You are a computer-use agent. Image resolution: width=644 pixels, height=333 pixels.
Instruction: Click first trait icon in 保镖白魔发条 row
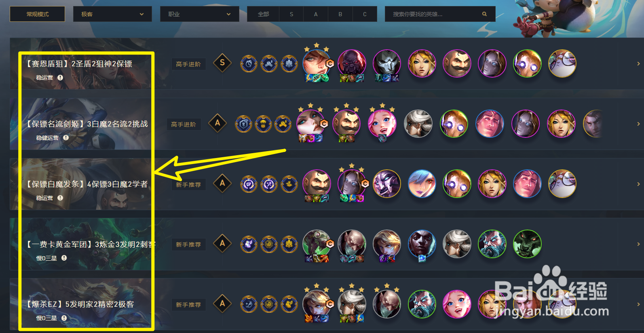[x=249, y=184]
